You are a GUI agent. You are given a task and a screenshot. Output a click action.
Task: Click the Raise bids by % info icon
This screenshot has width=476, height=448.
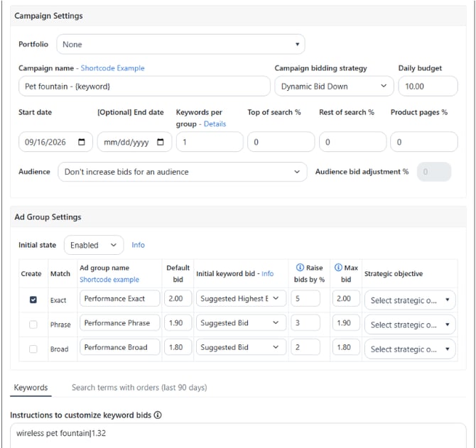click(300, 267)
